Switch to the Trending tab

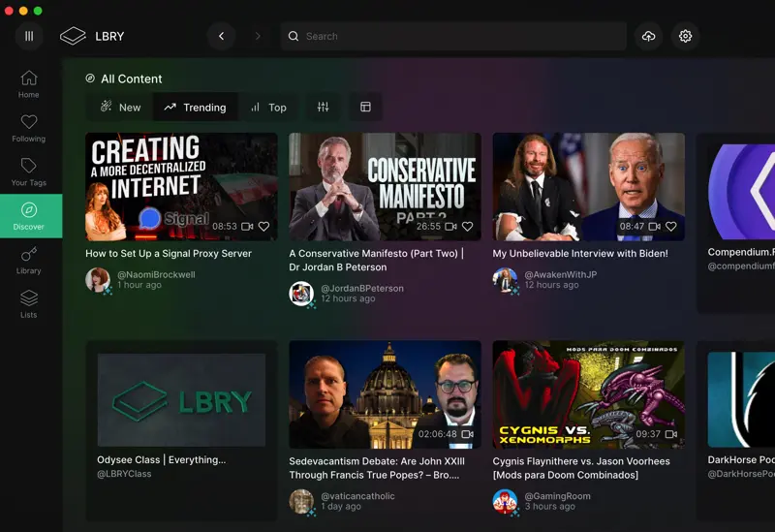click(196, 107)
